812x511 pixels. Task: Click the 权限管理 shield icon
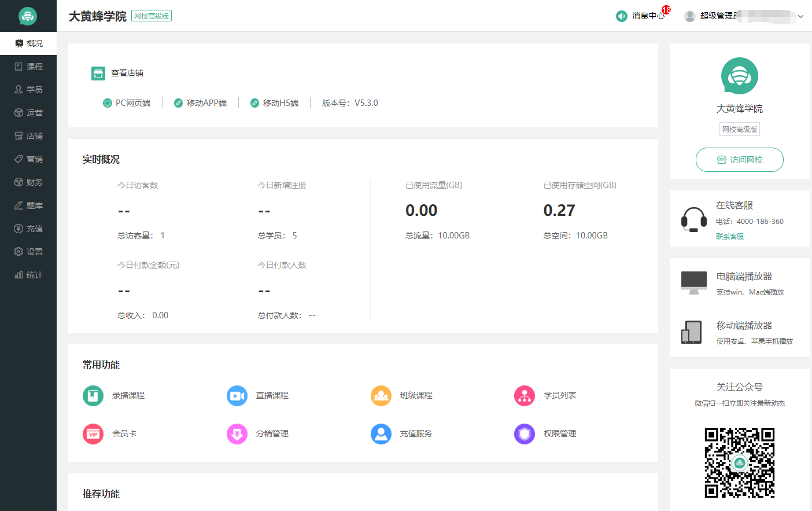pyautogui.click(x=525, y=434)
